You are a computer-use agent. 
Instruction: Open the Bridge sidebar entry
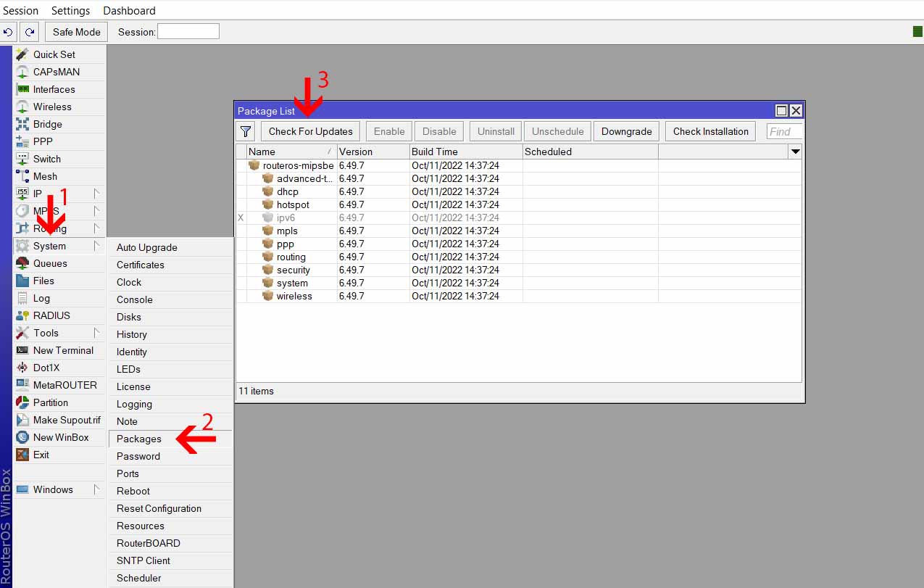[x=47, y=124]
